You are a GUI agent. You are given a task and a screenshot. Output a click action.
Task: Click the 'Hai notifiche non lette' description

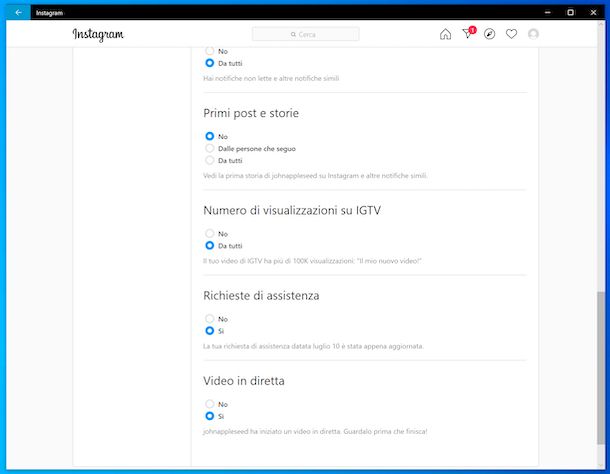click(271, 78)
